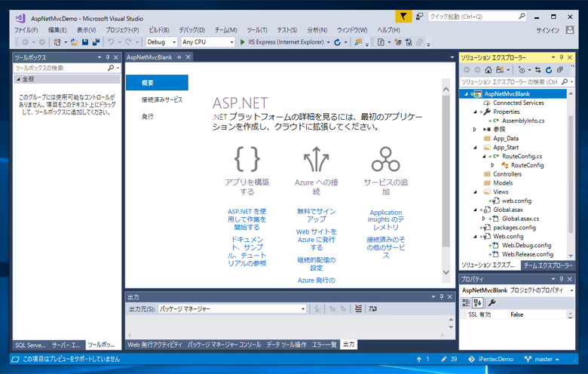Select 接続済みサービス in overview sidebar
The height and width of the screenshot is (374, 588).
(162, 100)
